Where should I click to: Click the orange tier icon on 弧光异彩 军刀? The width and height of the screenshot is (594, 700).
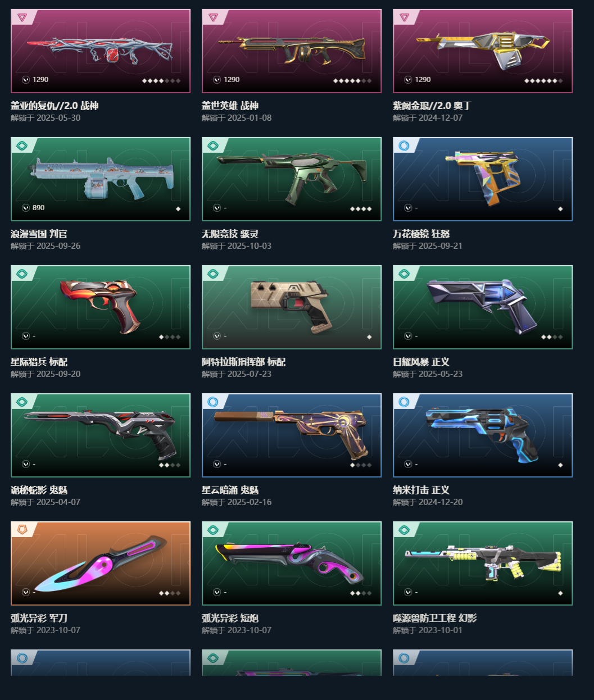(x=22, y=530)
